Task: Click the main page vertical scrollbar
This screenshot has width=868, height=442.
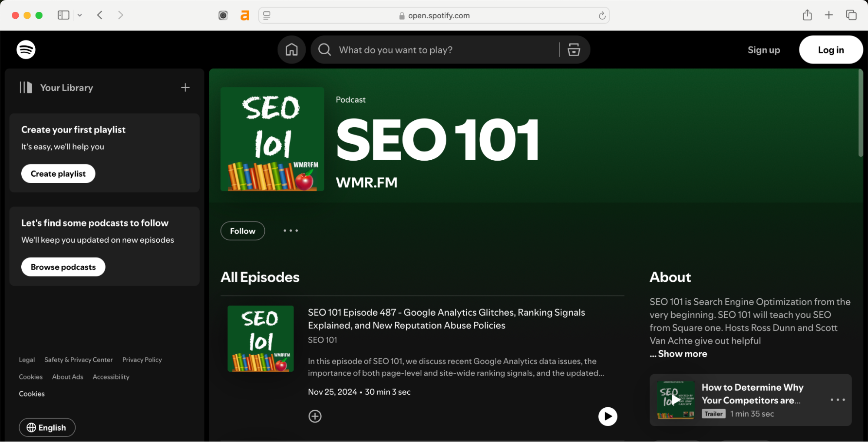Action: pyautogui.click(x=861, y=113)
